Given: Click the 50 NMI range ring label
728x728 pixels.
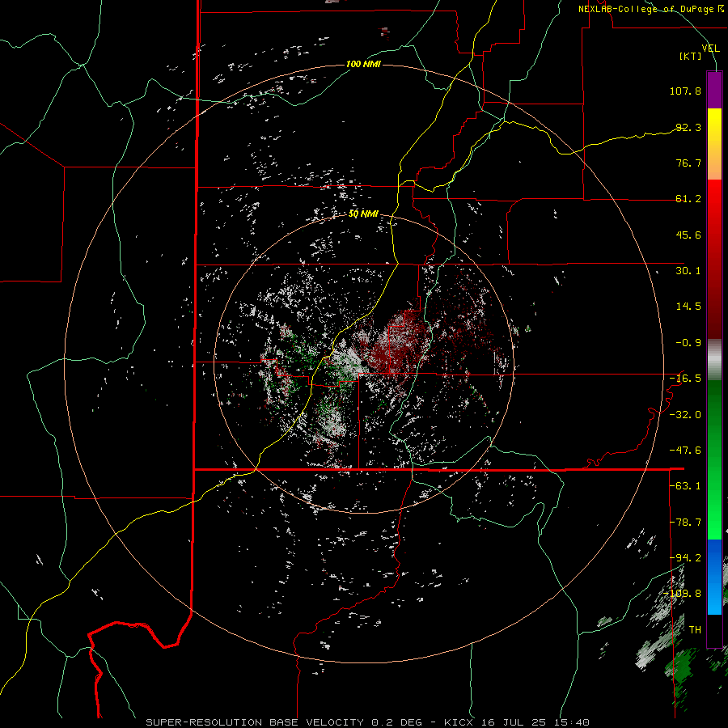Looking at the screenshot, I should tap(363, 214).
